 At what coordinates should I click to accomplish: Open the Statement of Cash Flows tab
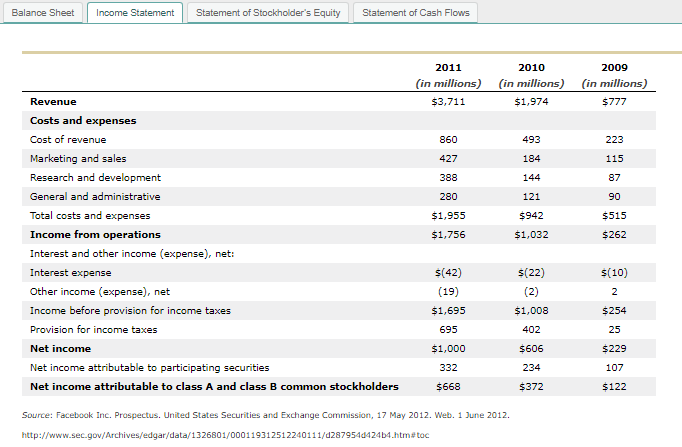point(416,13)
